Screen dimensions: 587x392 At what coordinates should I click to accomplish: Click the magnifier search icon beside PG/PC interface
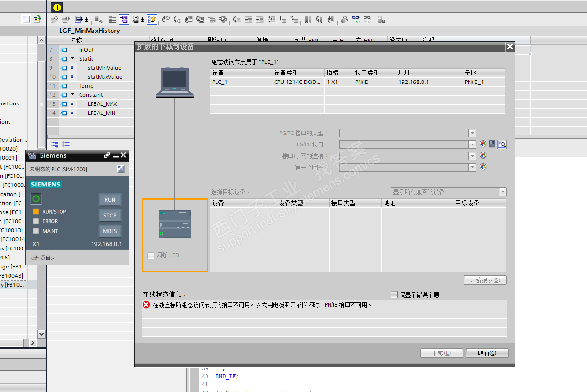click(502, 144)
